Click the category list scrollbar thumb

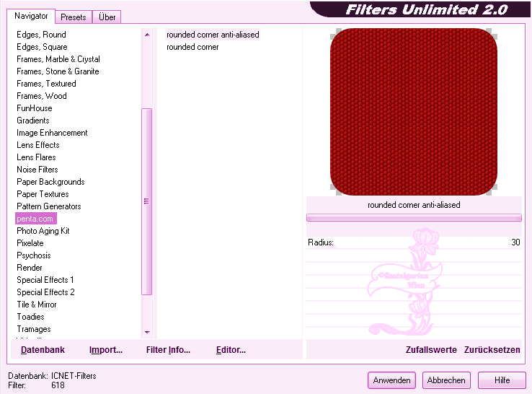point(146,201)
